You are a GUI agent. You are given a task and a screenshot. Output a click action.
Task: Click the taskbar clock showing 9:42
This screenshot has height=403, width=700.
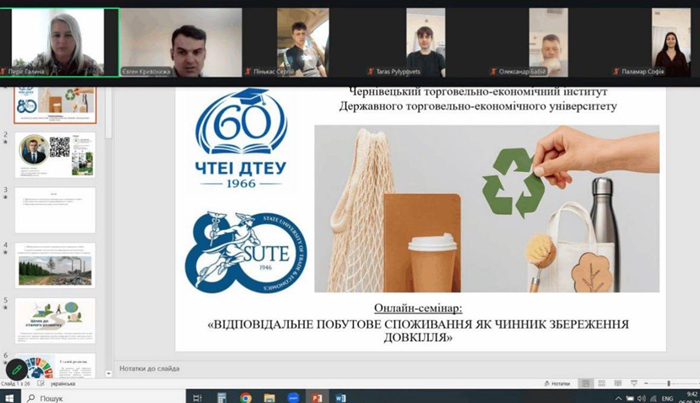[692, 397]
